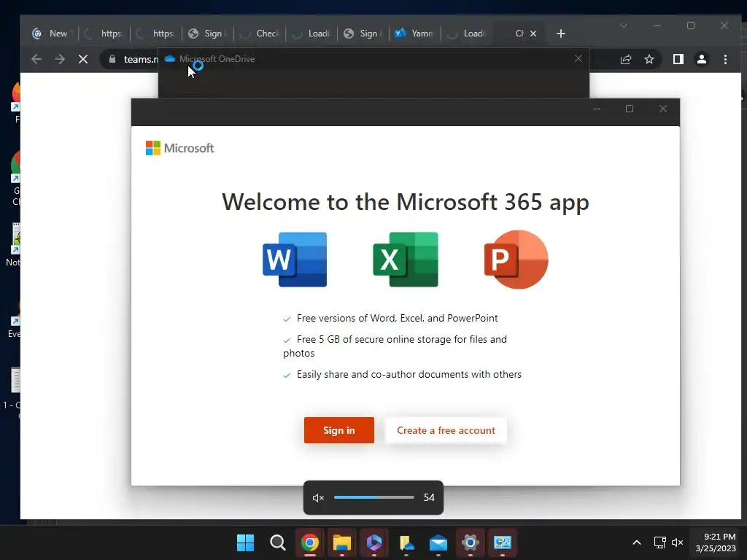Viewport: 747px width, 560px height.
Task: Toggle the Chrome side panel
Action: click(x=678, y=59)
